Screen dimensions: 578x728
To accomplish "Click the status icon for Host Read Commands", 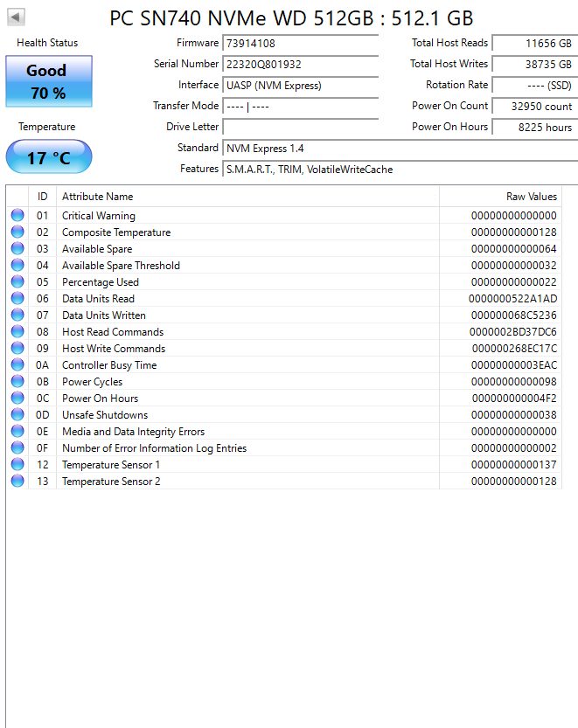I will (17, 331).
